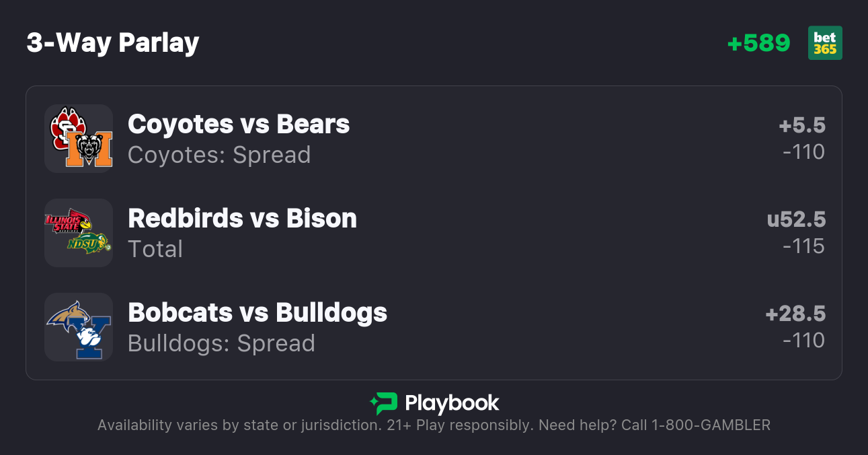Click the Bulldogs +28.5 spread value
Viewport: 868px width, 455px height.
coord(795,314)
